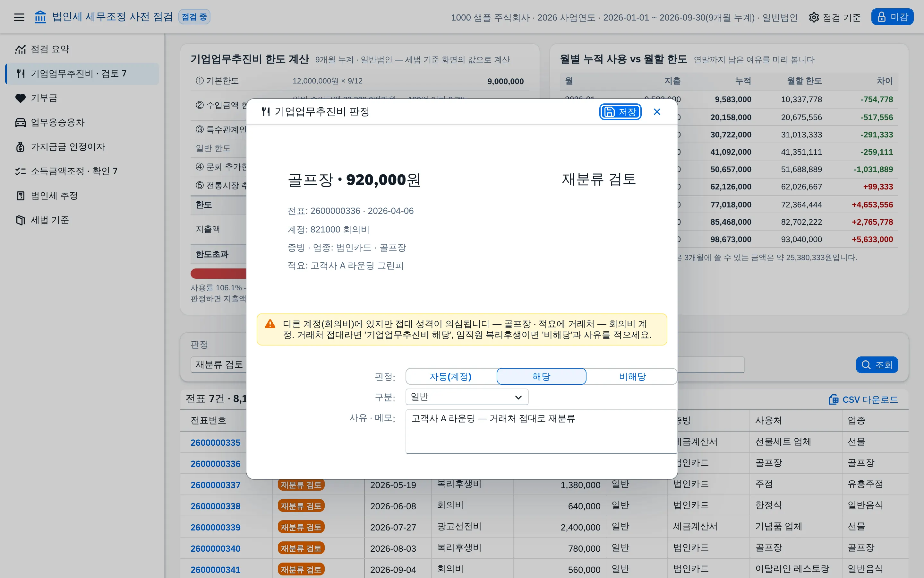Select the 해당 judgment option

pos(541,377)
